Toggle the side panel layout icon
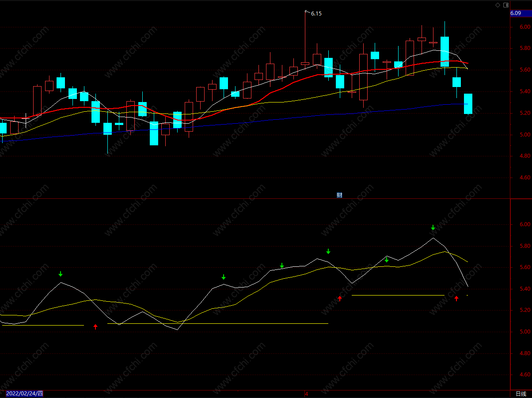This screenshot has height=398, width=532. coord(505,5)
